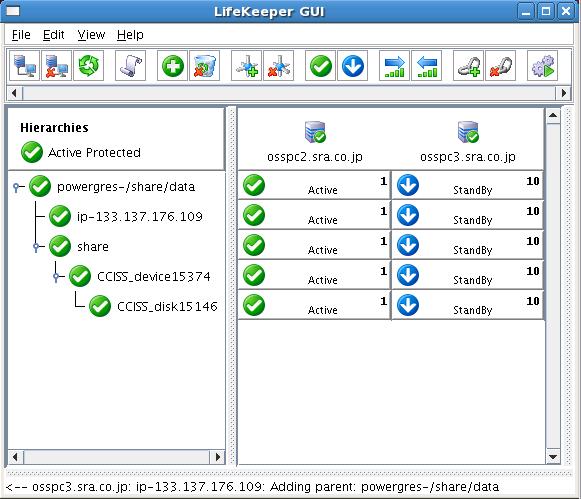Collapse the CCISS_device15374 tree node
The width and height of the screenshot is (581, 499).
[x=56, y=277]
